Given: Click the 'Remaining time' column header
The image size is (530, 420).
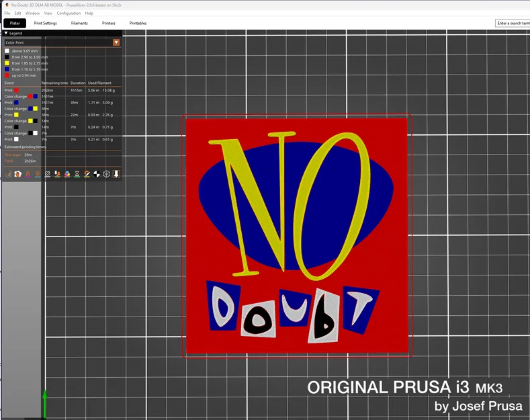Looking at the screenshot, I should point(55,83).
